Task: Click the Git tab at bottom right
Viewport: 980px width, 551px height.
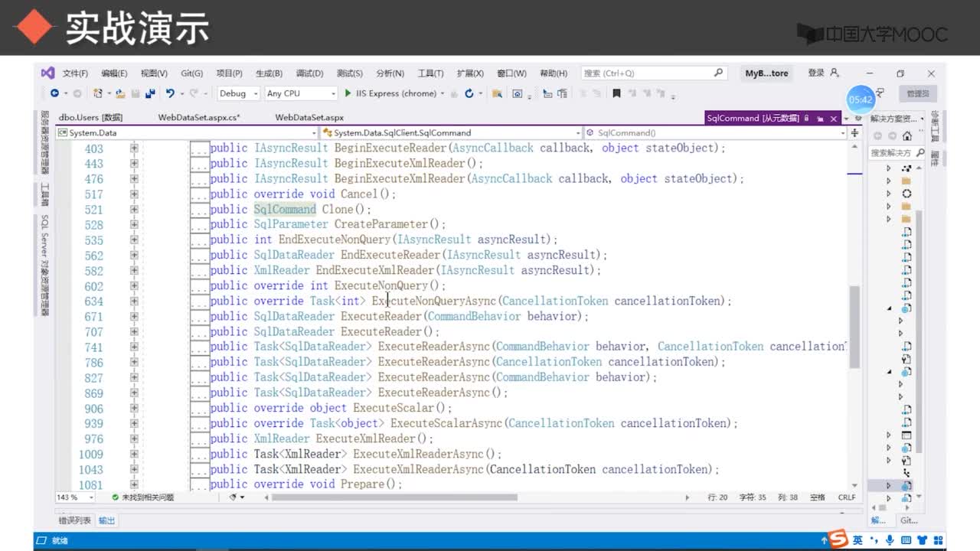Action: coord(909,520)
